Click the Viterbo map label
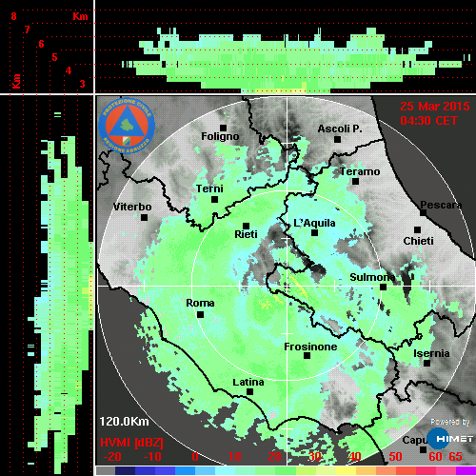Screen dimensions: 476x476 click(132, 207)
